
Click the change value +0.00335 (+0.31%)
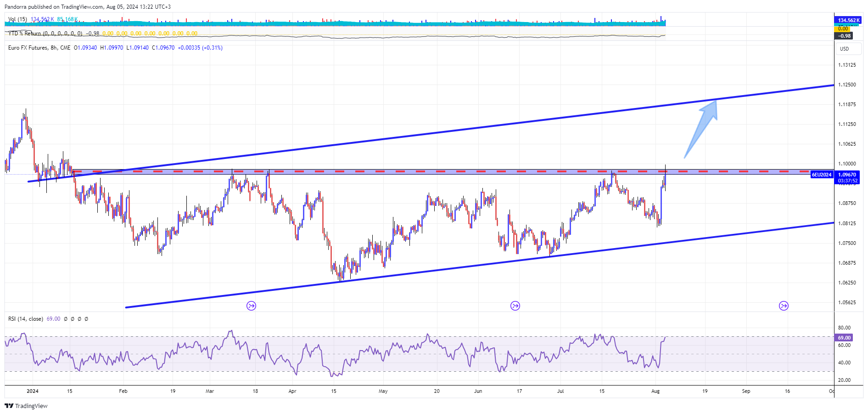click(200, 48)
